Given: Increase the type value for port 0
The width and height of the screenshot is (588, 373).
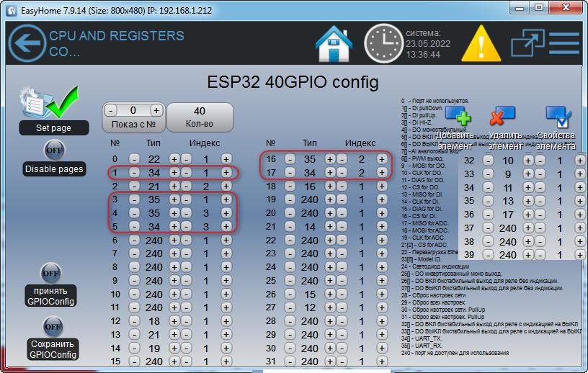Looking at the screenshot, I should tap(174, 159).
